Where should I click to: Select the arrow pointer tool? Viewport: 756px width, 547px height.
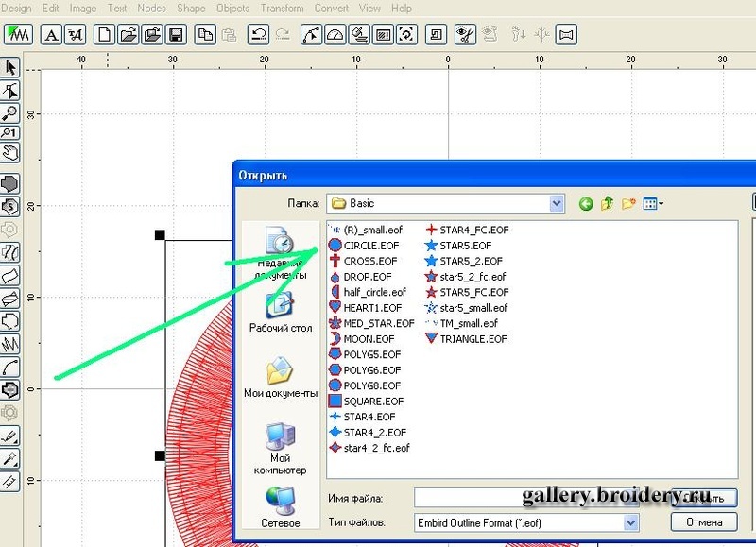10,68
